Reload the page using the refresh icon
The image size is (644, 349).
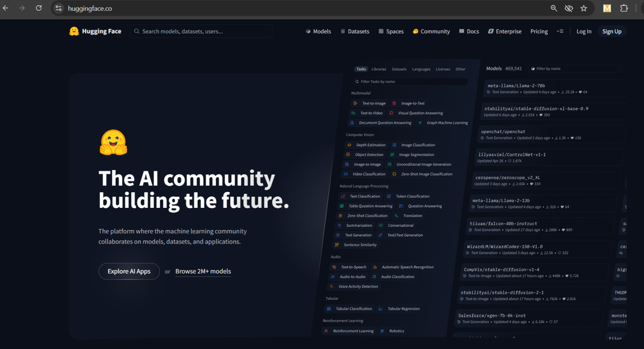coord(39,8)
